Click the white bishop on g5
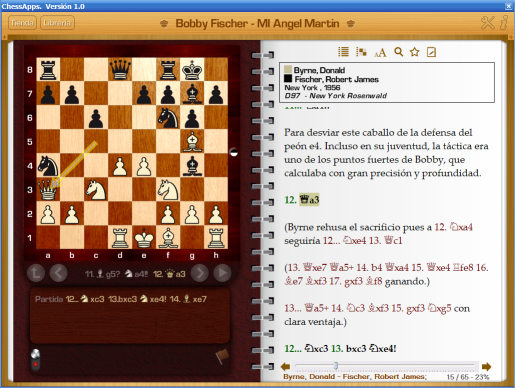 tap(192, 142)
